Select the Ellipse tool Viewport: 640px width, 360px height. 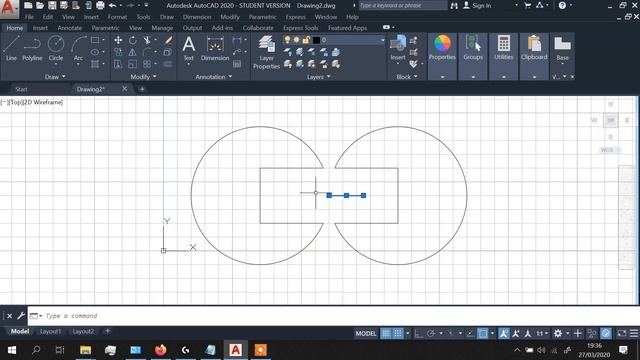(95, 52)
